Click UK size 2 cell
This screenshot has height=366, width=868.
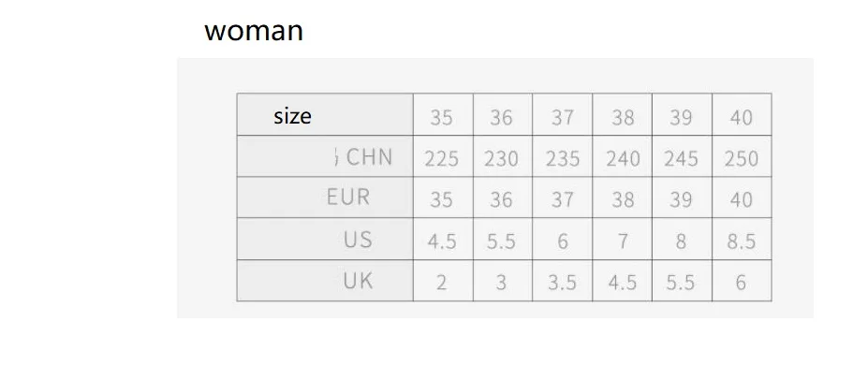tap(441, 283)
